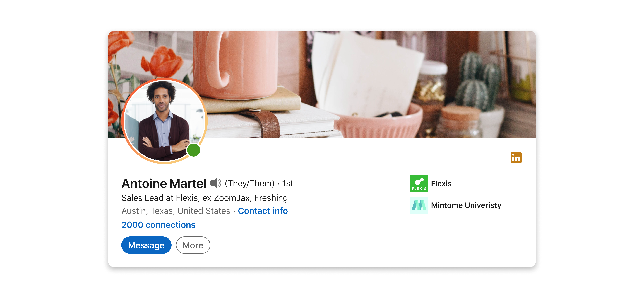This screenshot has height=298, width=644.
Task: Click the 1st degree connection label
Action: (x=287, y=183)
